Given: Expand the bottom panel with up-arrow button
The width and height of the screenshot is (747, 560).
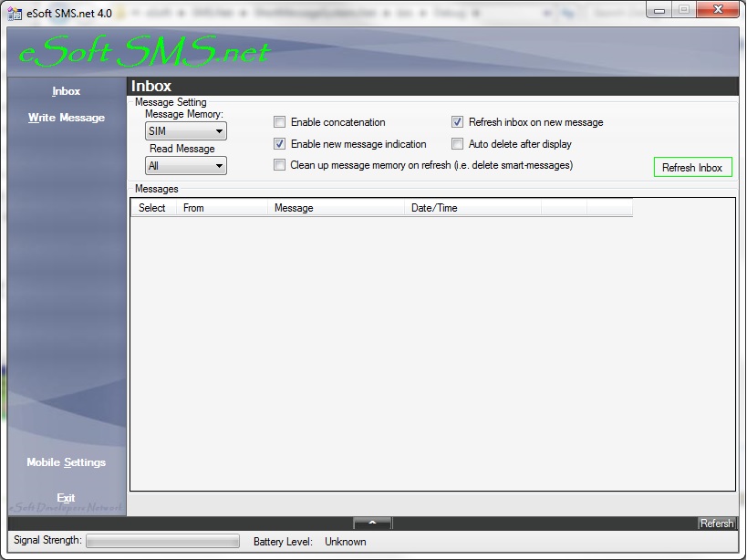Looking at the screenshot, I should point(372,523).
